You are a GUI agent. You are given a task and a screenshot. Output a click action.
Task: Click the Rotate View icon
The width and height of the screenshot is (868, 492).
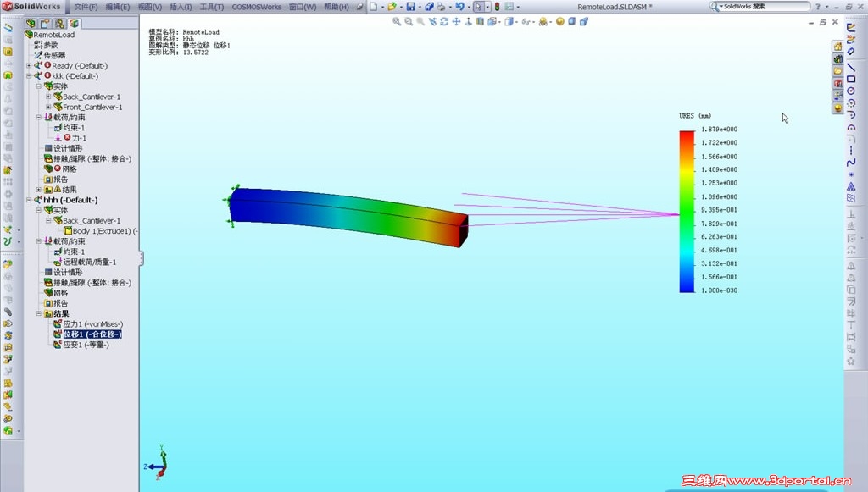(x=444, y=21)
